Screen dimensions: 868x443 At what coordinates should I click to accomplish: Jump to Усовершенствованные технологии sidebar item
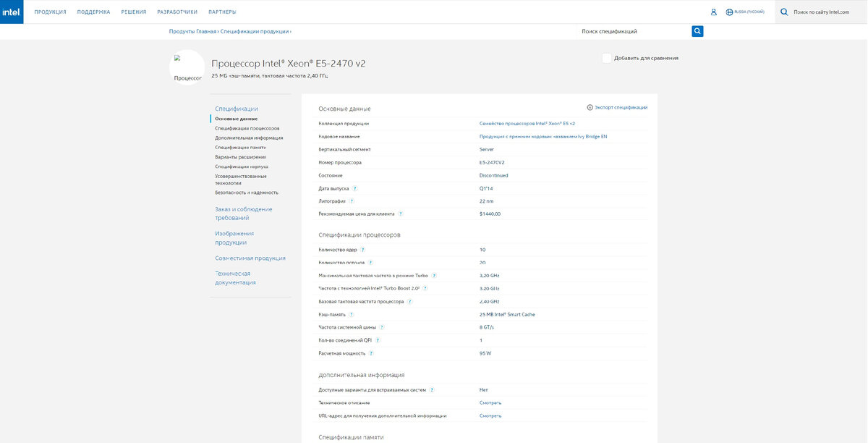coord(241,180)
